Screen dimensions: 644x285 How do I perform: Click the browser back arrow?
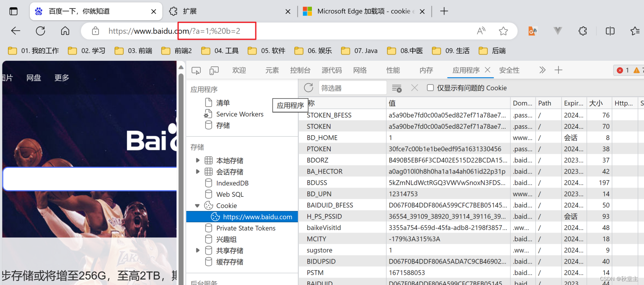pyautogui.click(x=16, y=31)
